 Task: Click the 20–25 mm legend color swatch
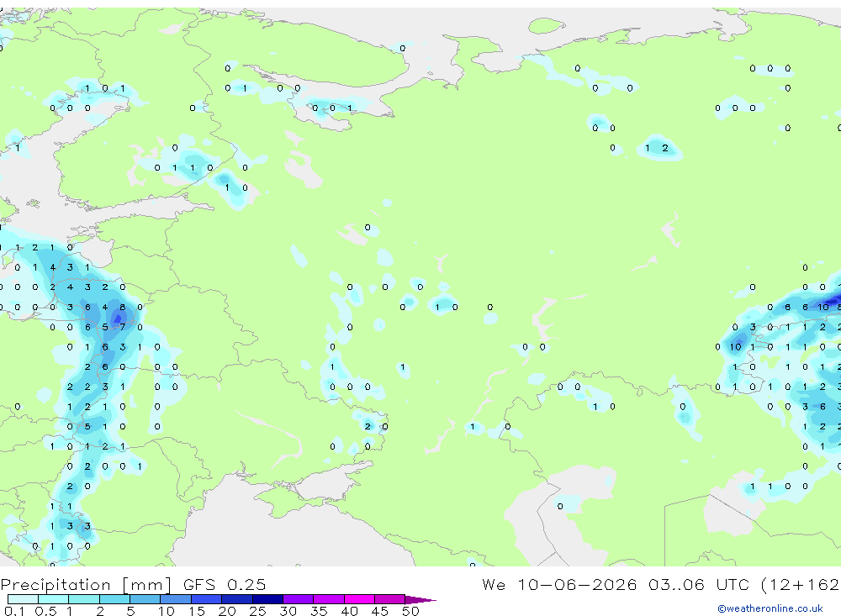point(237,599)
